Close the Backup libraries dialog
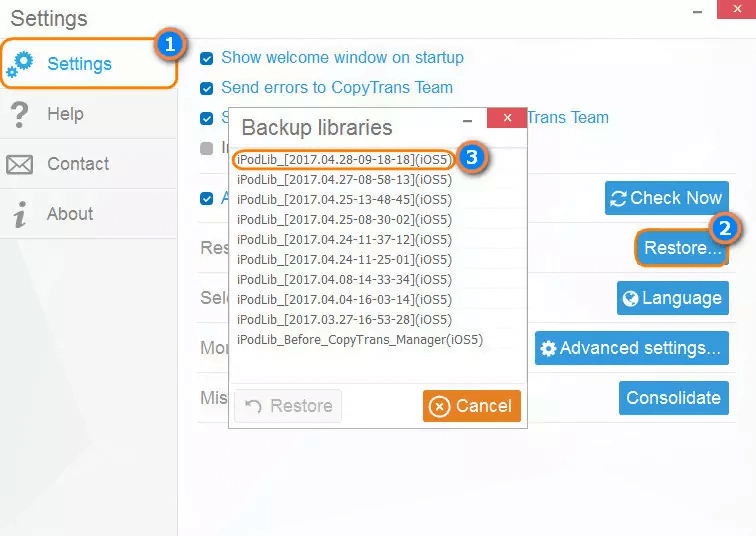Viewport: 756px width, 536px height. 507,118
